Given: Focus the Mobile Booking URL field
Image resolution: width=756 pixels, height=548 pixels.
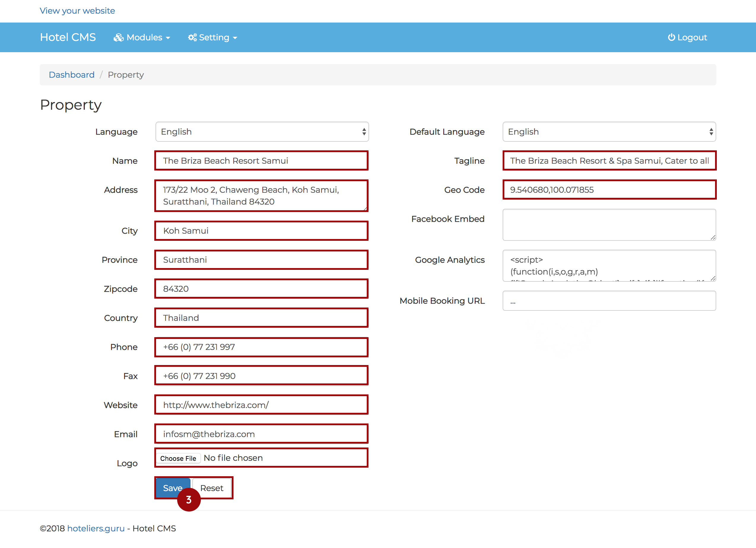Looking at the screenshot, I should click(x=609, y=301).
